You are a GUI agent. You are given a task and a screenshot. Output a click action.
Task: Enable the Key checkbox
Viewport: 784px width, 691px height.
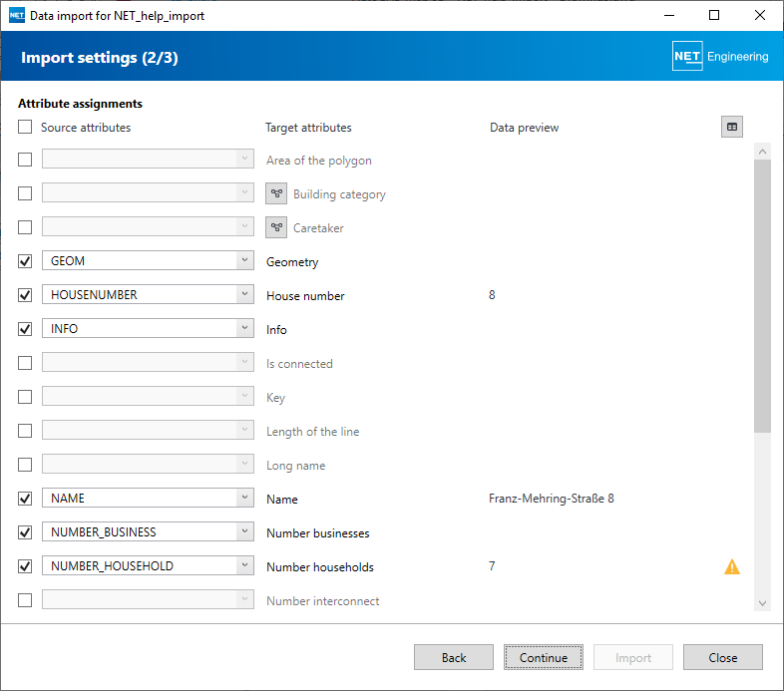(x=25, y=397)
